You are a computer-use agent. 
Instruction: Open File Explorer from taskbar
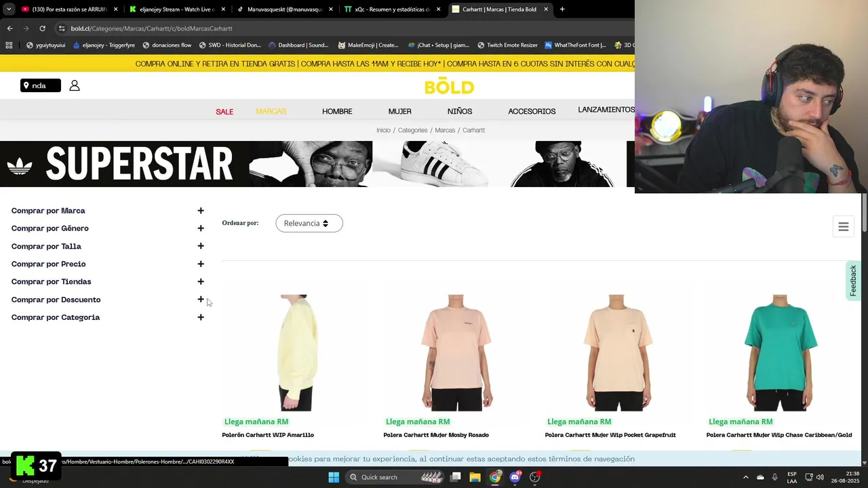pos(475,477)
